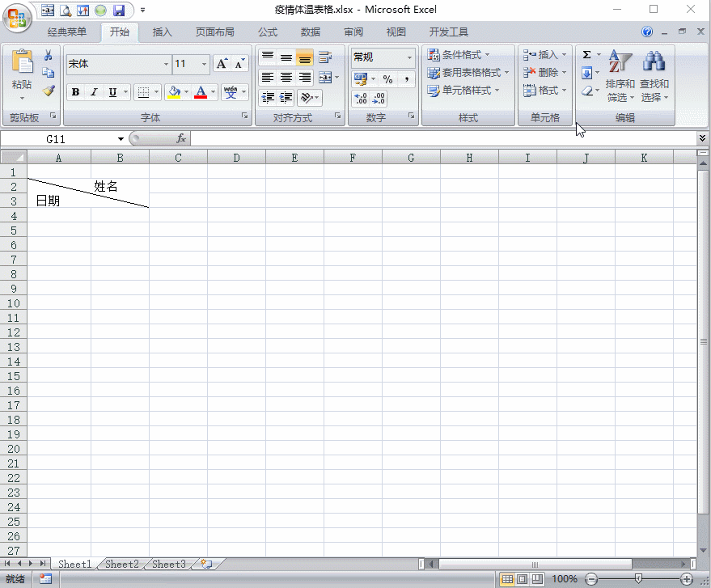Apply comma style number format

pos(407,79)
